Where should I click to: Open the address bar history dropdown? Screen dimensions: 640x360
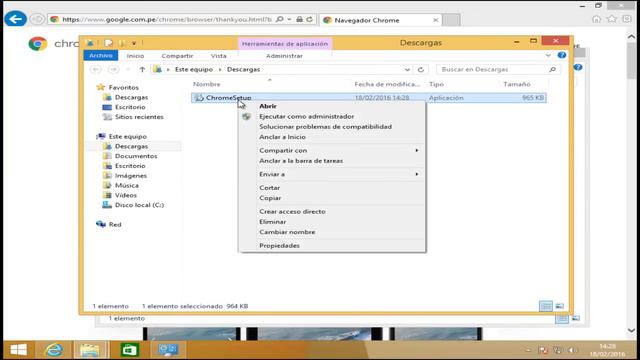(407, 69)
